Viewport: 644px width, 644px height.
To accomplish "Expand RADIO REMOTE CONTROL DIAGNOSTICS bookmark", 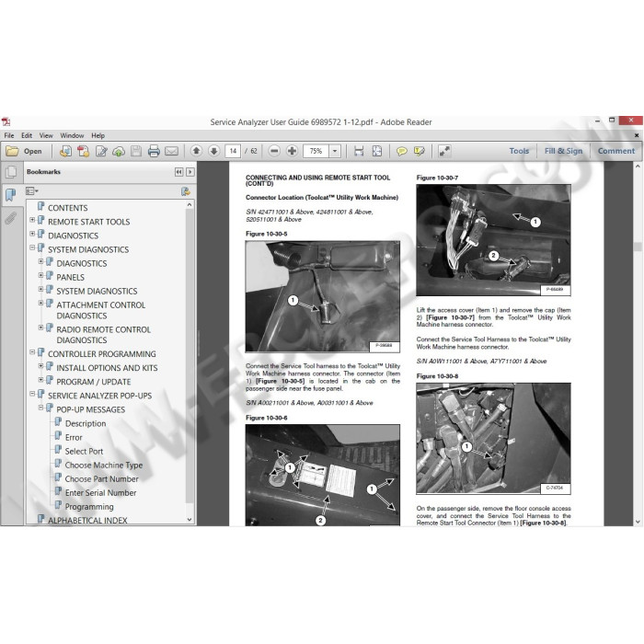I will pos(40,328).
